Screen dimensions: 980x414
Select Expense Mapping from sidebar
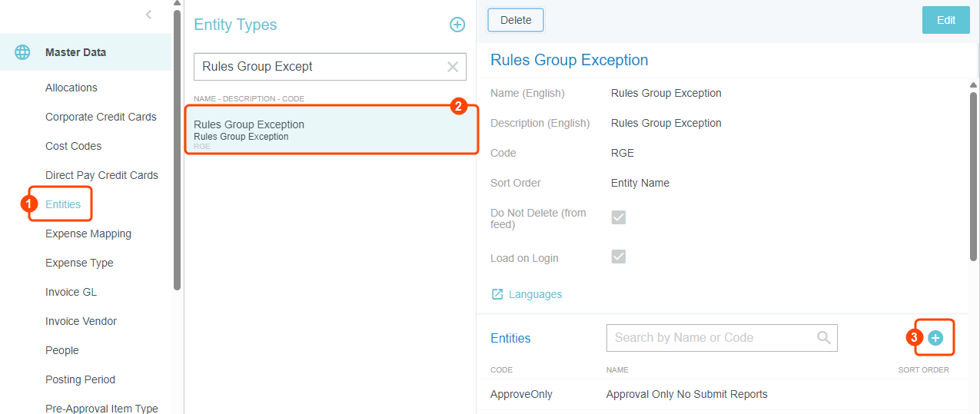click(x=88, y=233)
